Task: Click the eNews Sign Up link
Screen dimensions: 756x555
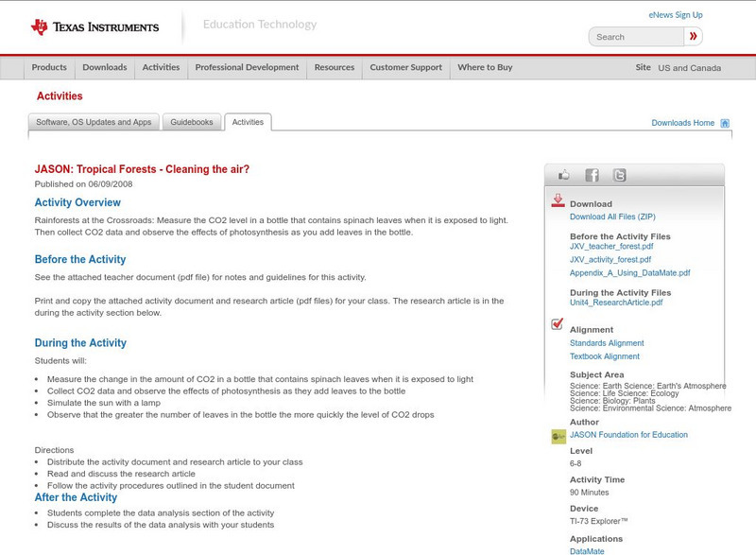Action: (676, 15)
